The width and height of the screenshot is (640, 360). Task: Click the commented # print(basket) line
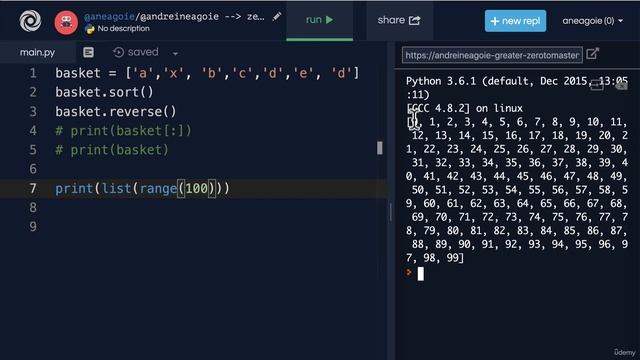click(112, 150)
